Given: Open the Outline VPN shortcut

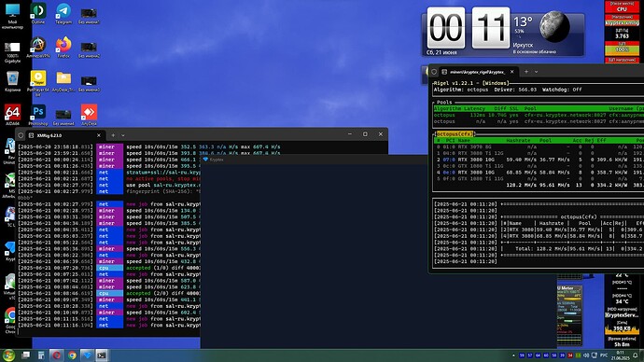Looking at the screenshot, I should pos(38,13).
